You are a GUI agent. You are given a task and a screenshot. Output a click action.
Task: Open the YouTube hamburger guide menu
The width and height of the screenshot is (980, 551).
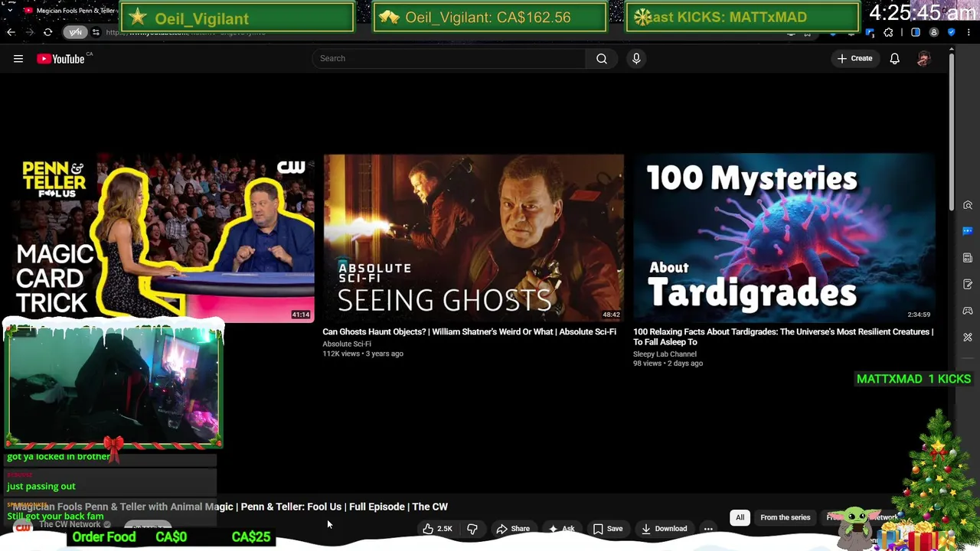[18, 58]
